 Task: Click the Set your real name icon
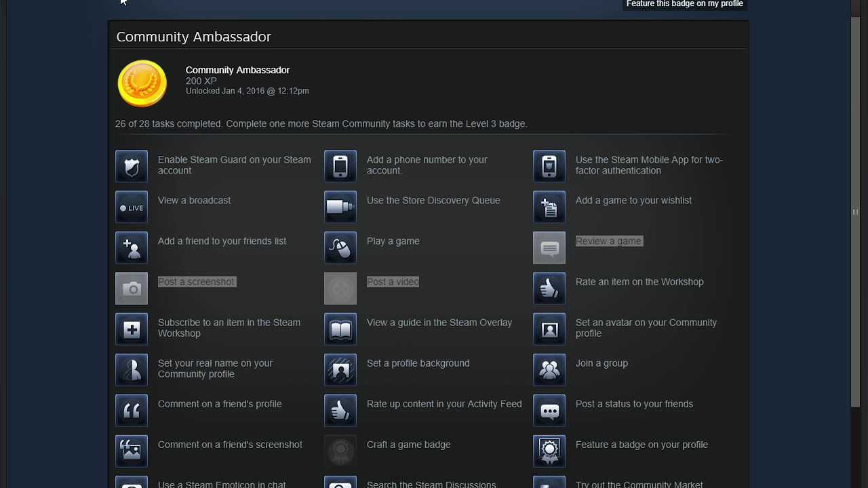click(x=132, y=370)
